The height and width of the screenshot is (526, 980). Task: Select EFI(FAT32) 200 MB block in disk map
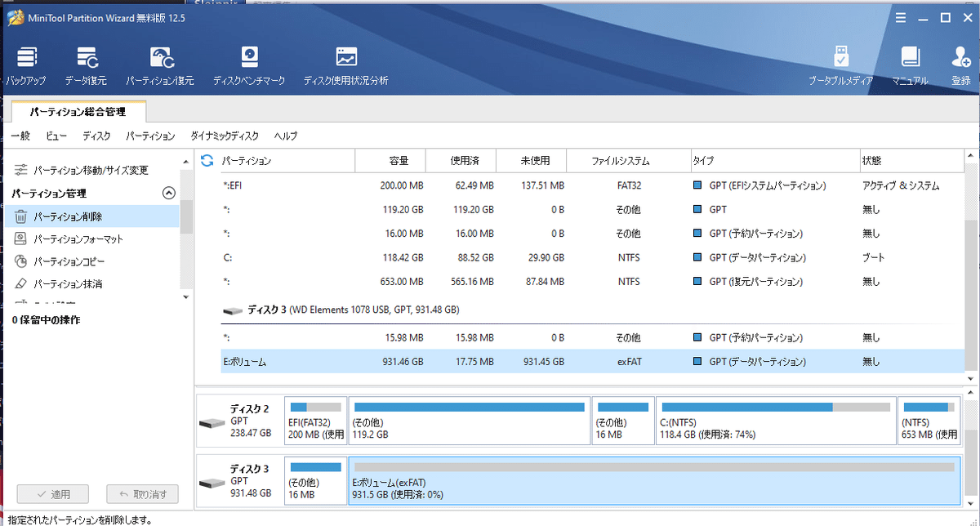(316, 421)
